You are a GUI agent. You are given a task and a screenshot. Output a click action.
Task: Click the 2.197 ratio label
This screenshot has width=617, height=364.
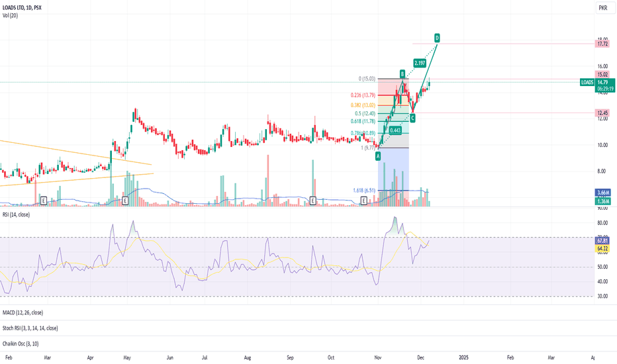[420, 63]
